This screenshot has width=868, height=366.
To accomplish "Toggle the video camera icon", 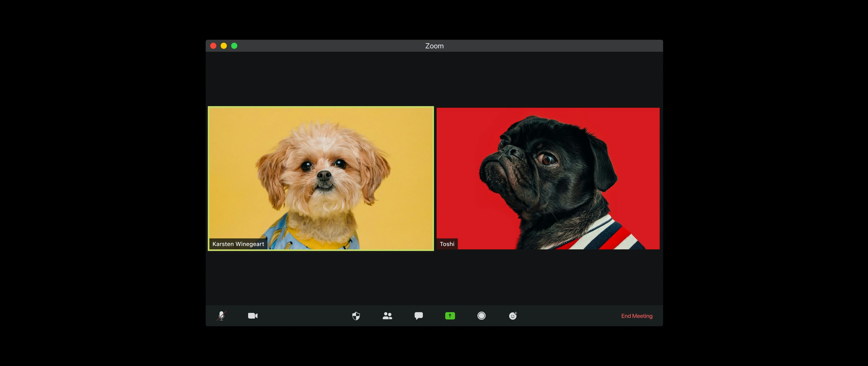I will pyautogui.click(x=253, y=315).
